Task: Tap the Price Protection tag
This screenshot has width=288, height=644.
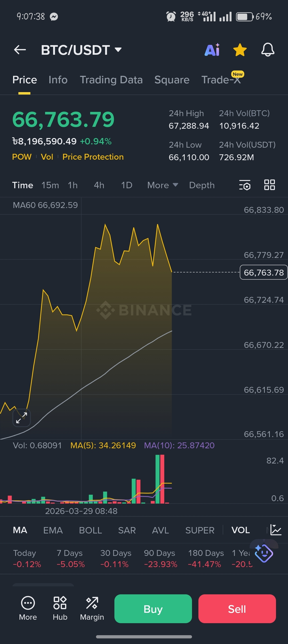Action: click(93, 157)
